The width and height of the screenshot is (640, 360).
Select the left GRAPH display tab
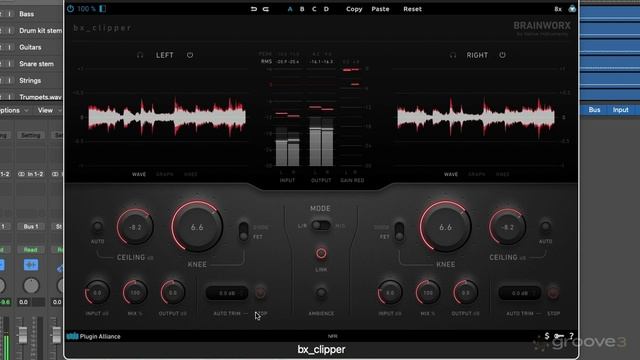pyautogui.click(x=165, y=174)
